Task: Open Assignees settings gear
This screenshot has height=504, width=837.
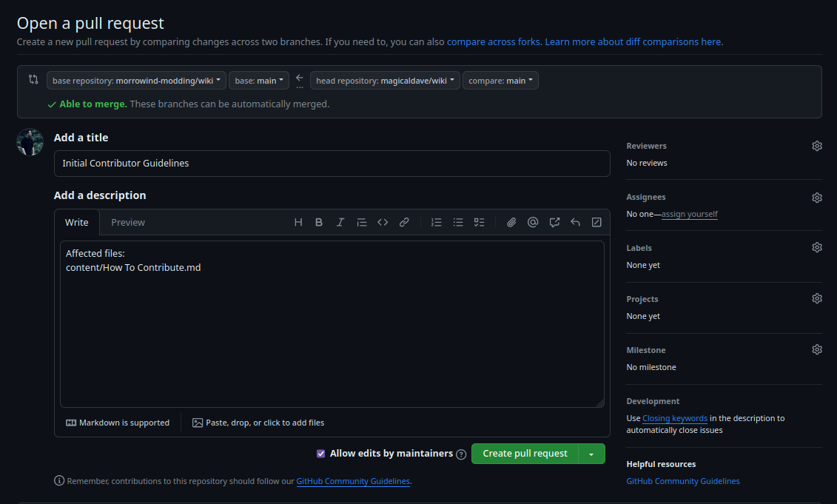Action: [x=817, y=198]
